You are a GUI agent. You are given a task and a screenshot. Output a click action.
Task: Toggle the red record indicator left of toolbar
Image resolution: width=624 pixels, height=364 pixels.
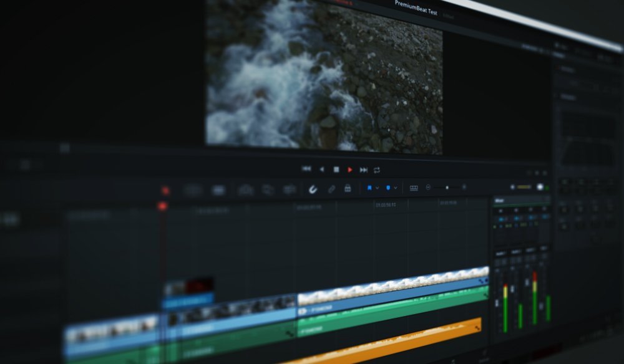click(x=165, y=189)
